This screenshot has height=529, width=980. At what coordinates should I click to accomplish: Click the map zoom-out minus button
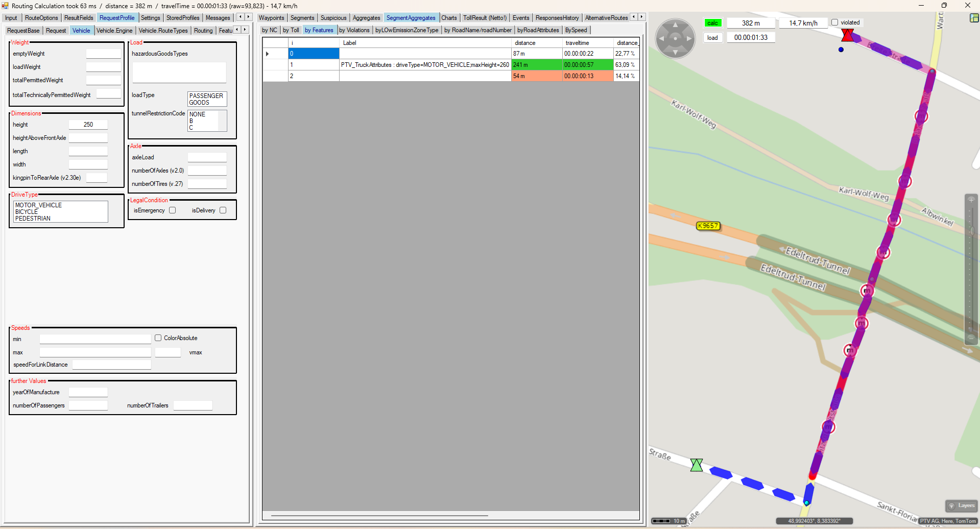coord(971,338)
